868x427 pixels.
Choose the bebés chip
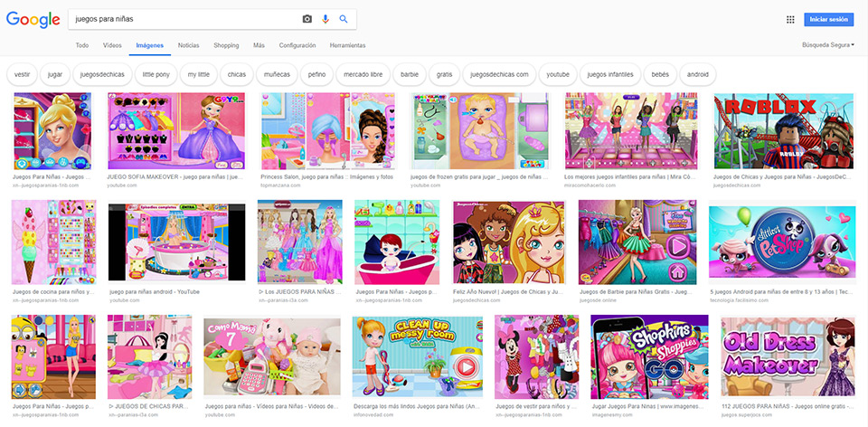pyautogui.click(x=660, y=74)
